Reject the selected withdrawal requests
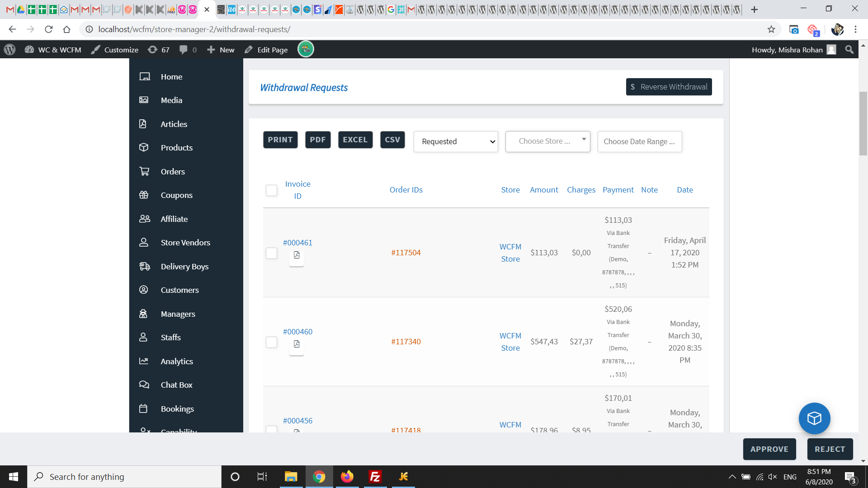 point(830,449)
